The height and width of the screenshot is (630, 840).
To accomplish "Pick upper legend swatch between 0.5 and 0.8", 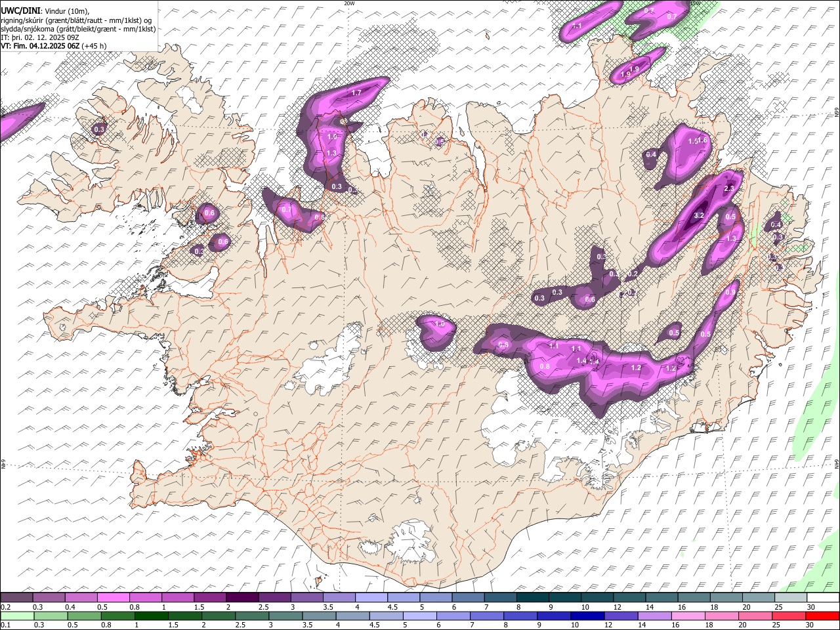I will tap(113, 597).
